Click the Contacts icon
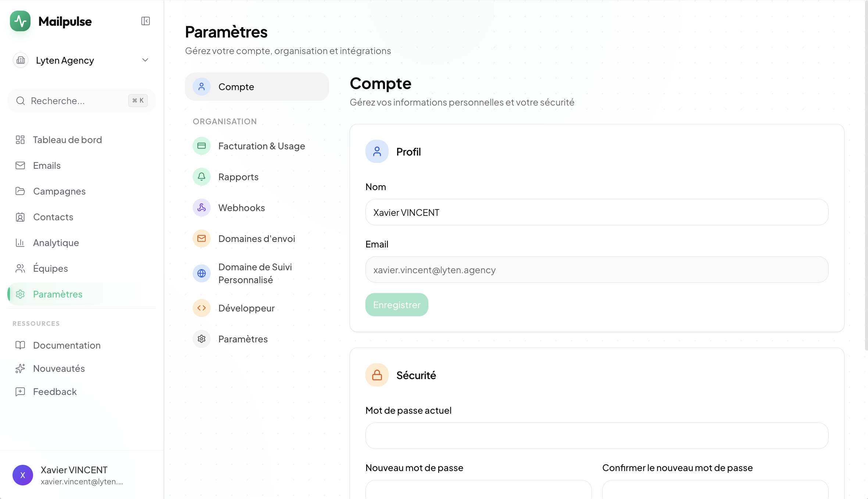This screenshot has height=499, width=868. click(20, 217)
